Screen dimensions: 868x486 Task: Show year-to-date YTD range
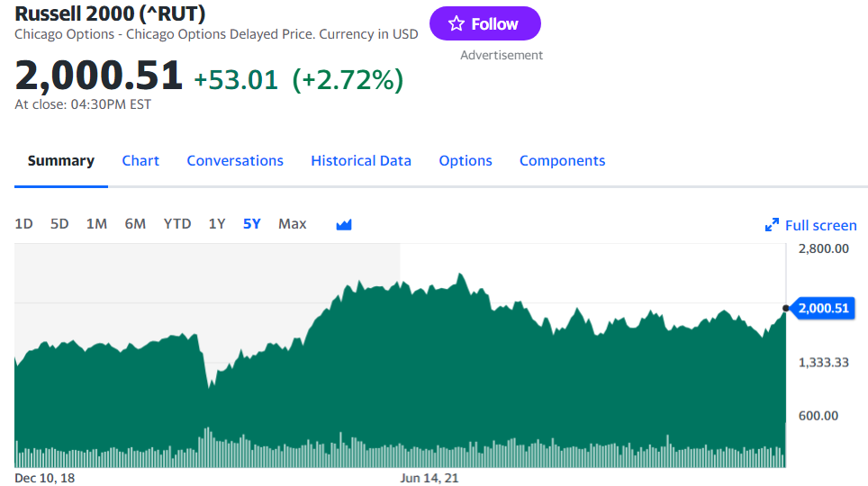(x=177, y=223)
